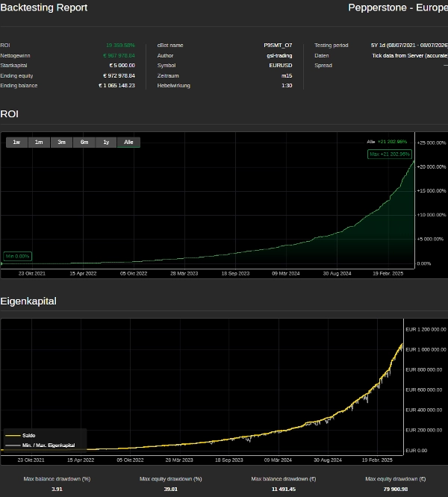Click the Spread label

coord(323,65)
